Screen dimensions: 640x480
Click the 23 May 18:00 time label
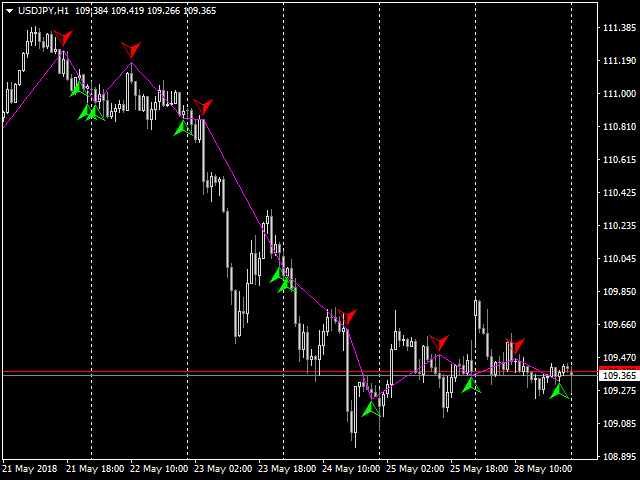click(287, 469)
